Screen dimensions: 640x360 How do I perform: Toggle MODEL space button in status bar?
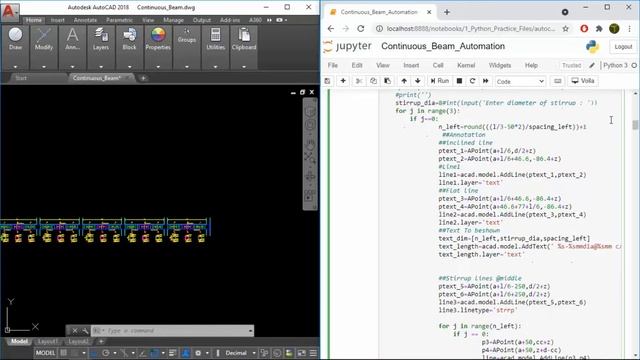click(x=45, y=353)
